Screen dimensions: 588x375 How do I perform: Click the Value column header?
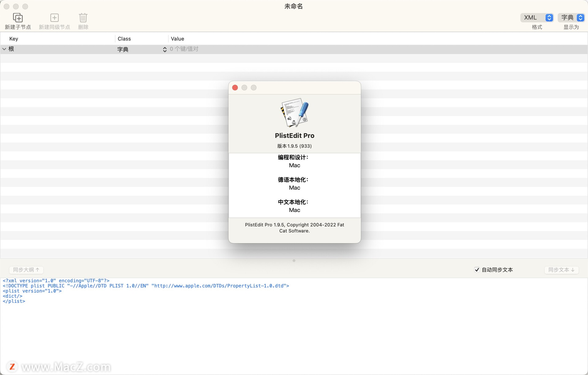coord(178,39)
